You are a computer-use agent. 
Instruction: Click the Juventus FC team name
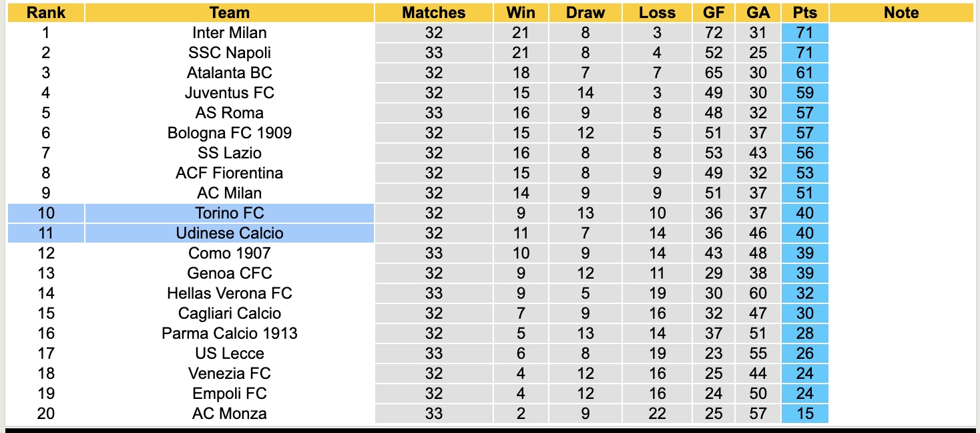(229, 93)
